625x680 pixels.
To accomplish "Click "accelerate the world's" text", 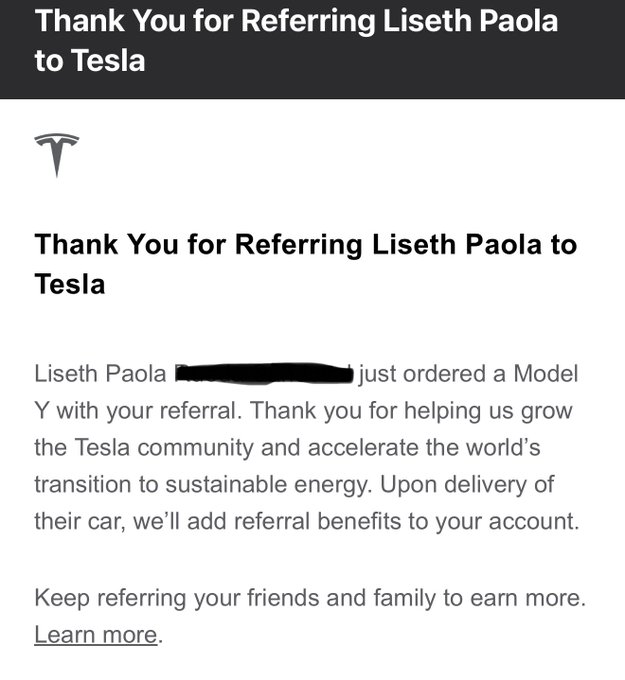I will (424, 447).
